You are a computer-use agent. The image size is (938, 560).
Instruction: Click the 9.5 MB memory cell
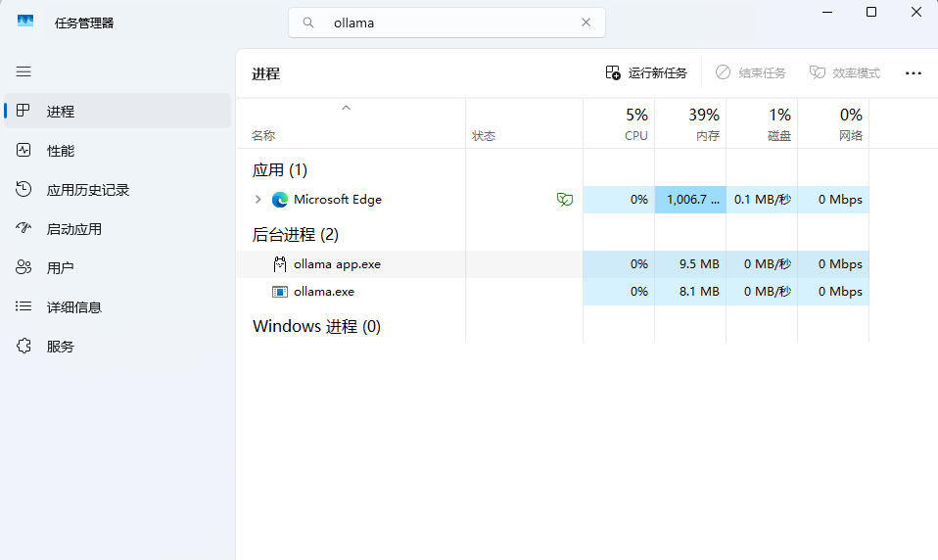(690, 264)
